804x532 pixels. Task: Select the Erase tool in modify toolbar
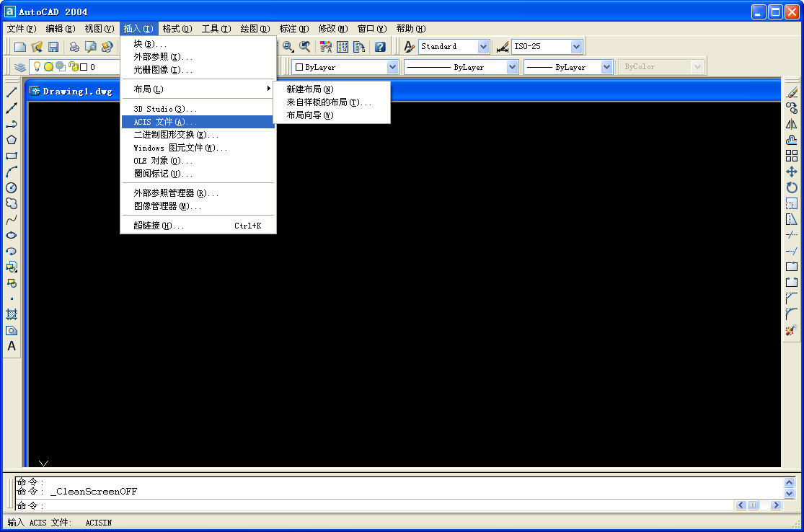792,92
